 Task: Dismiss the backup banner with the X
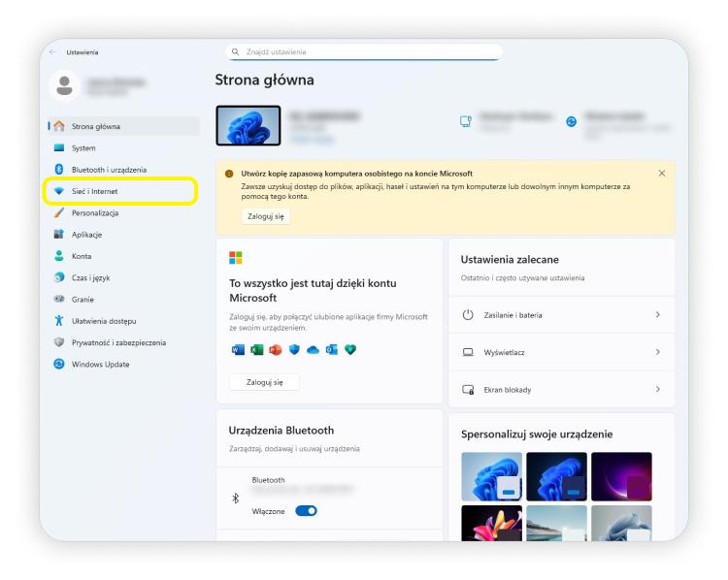click(x=662, y=173)
